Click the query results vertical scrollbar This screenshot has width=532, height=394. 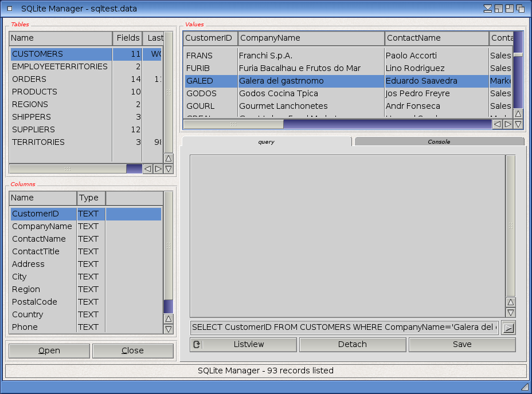click(511, 226)
